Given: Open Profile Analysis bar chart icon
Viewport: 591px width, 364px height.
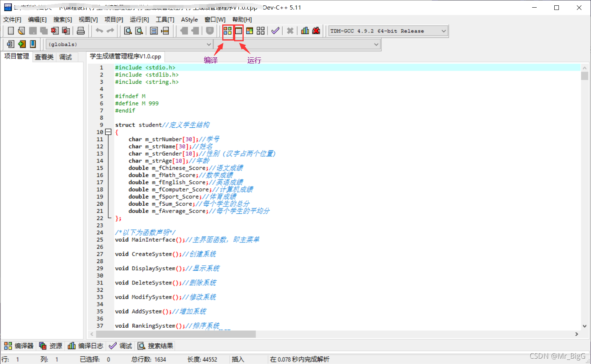Looking at the screenshot, I should (x=305, y=31).
